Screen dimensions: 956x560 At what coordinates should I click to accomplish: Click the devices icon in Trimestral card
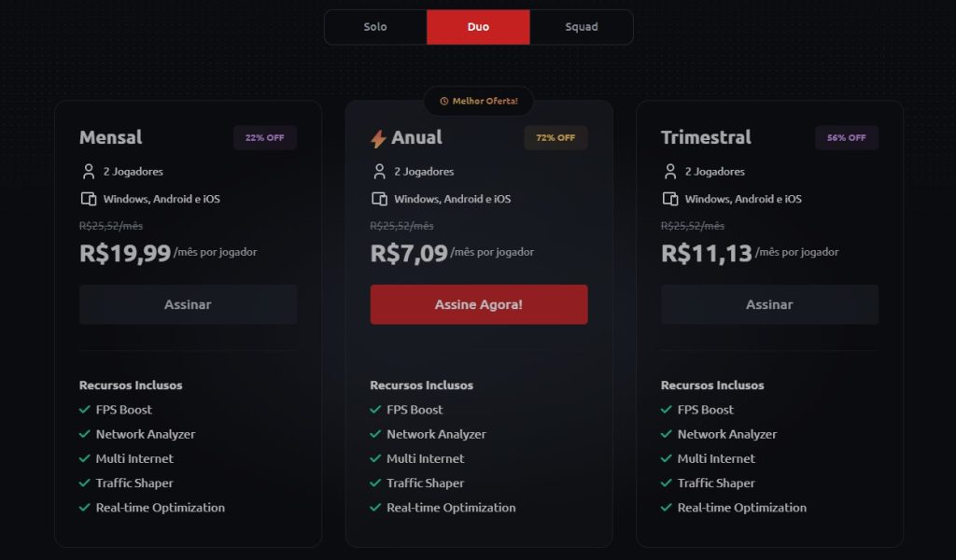coord(670,199)
